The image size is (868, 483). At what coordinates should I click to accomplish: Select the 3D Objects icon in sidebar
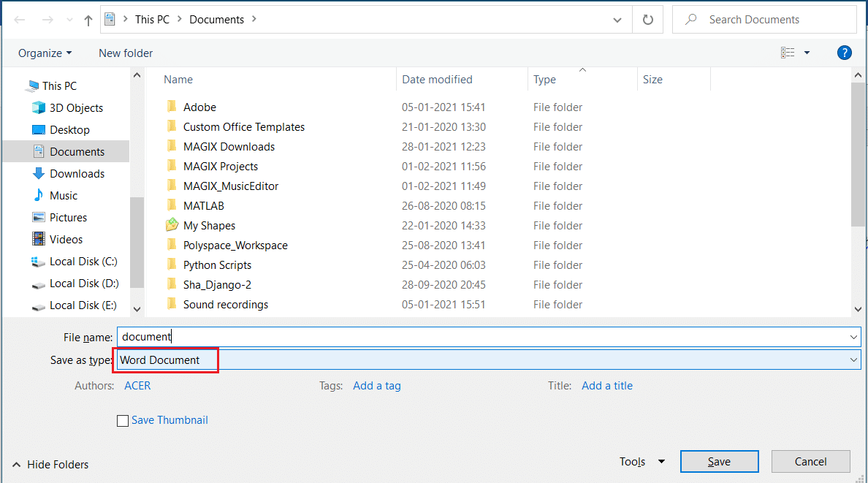pyautogui.click(x=39, y=108)
